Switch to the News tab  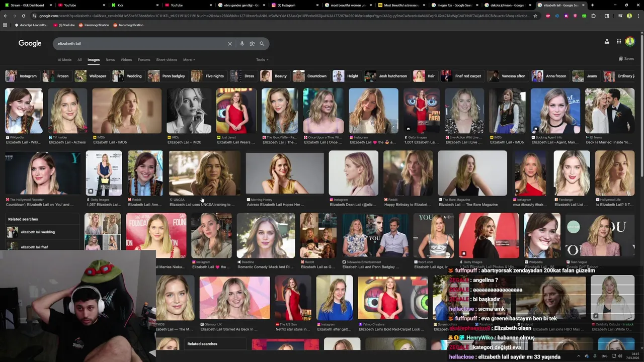[x=110, y=60]
